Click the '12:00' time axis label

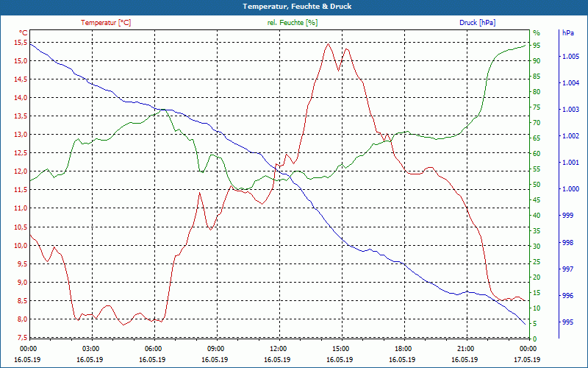click(x=278, y=348)
